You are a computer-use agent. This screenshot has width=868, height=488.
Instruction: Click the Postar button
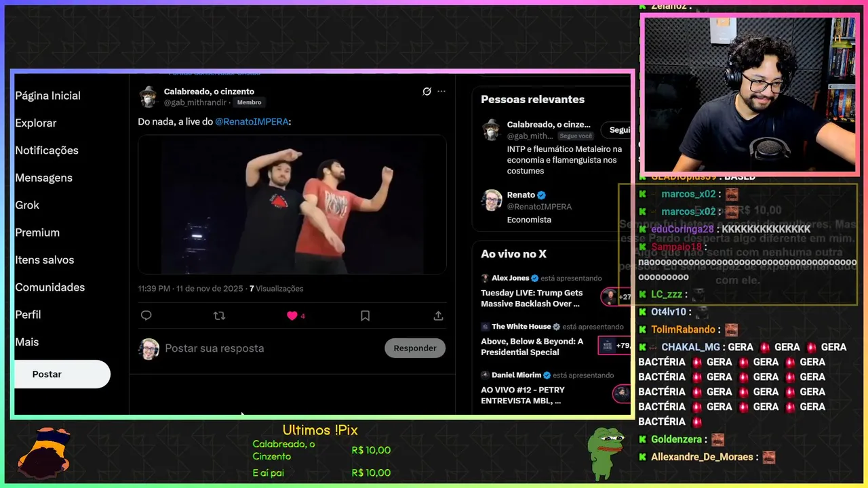pos(62,374)
